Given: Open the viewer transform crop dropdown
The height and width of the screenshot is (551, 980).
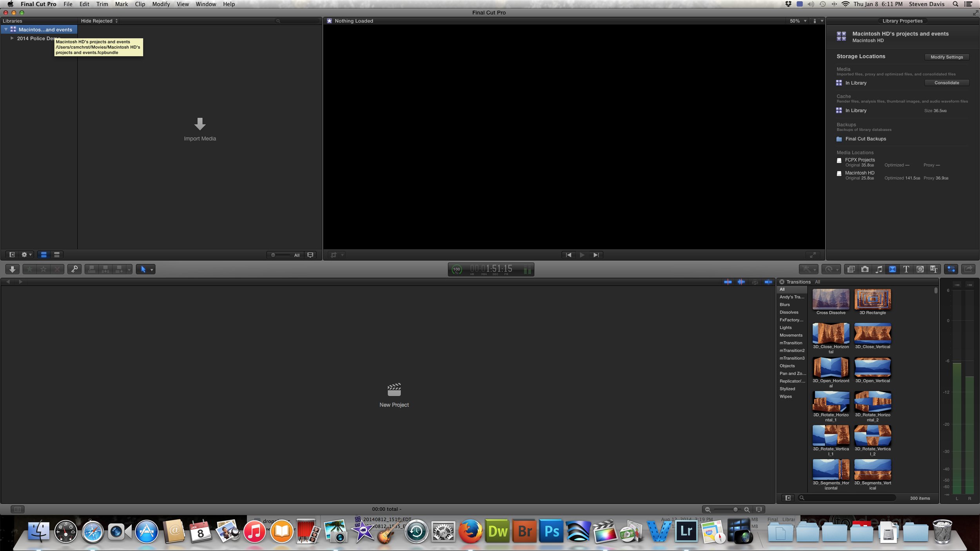Looking at the screenshot, I should (337, 255).
